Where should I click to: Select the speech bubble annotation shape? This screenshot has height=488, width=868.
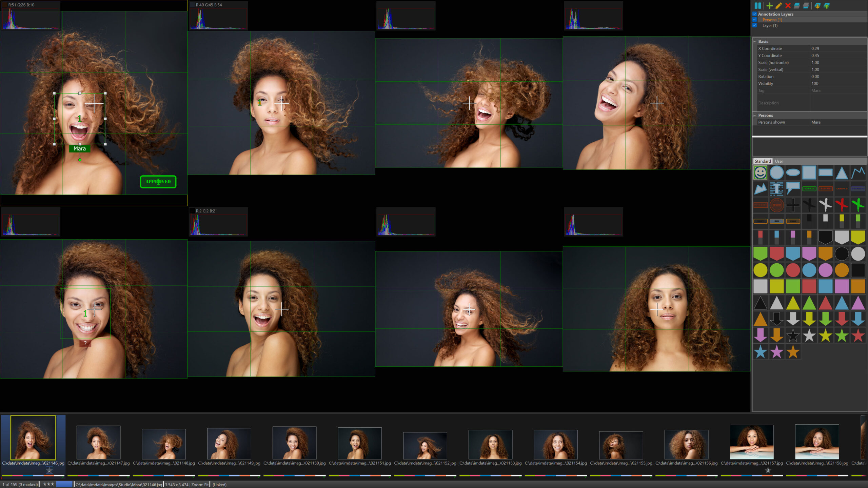click(793, 188)
